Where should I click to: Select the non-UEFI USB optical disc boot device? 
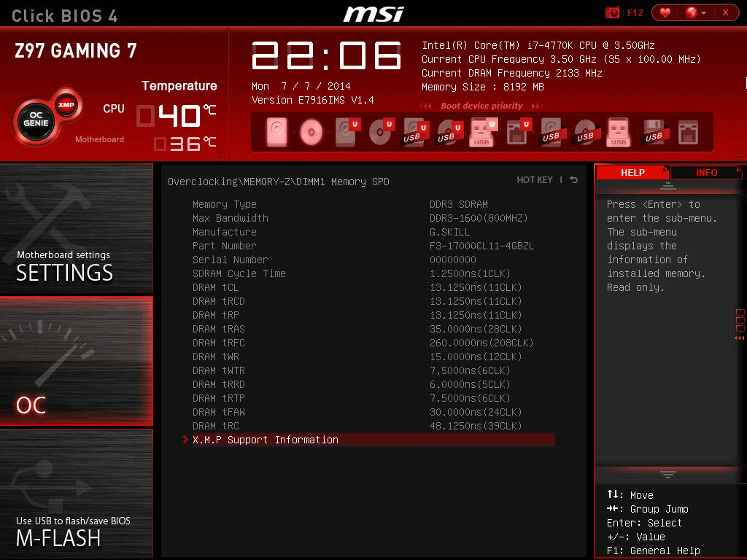coord(587,132)
